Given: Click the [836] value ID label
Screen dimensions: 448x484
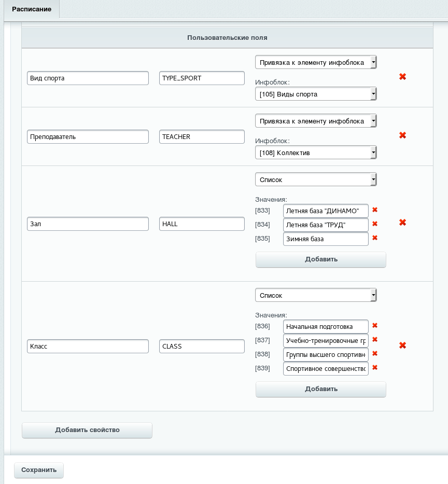Looking at the screenshot, I should coord(262,326).
